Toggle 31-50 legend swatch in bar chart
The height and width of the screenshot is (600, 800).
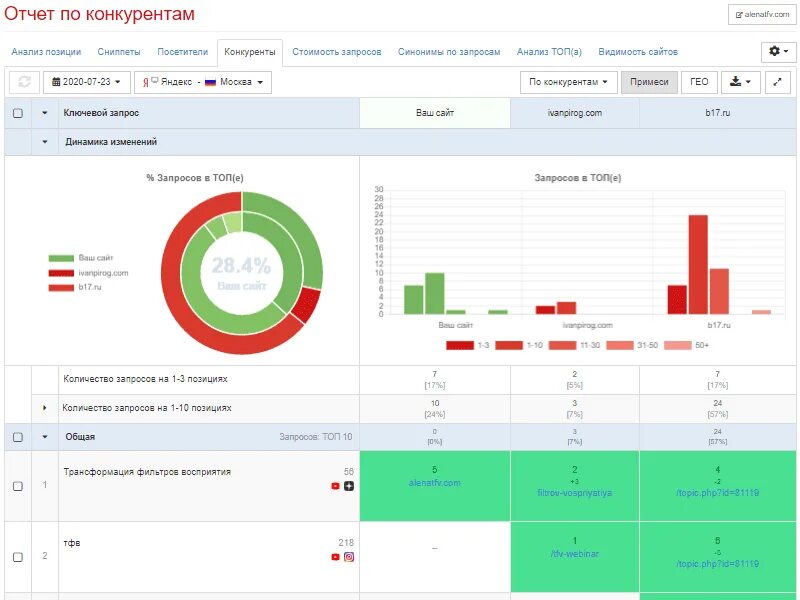point(620,345)
